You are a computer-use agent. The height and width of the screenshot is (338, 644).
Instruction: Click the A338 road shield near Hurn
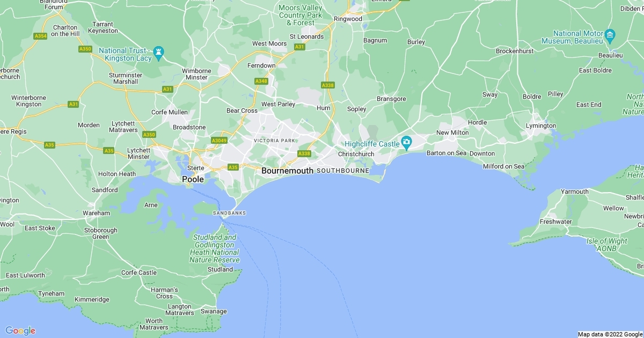[x=327, y=85]
